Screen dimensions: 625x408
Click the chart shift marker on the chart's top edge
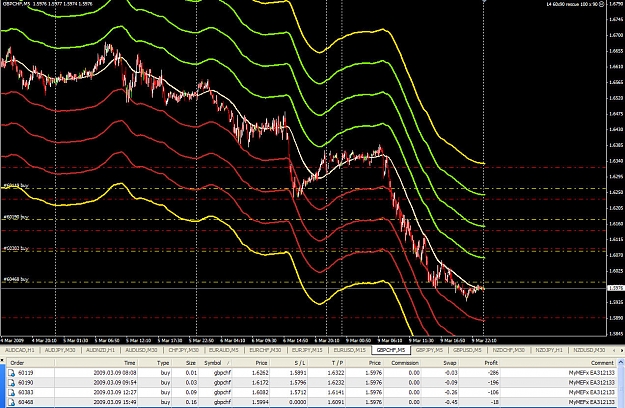tap(484, 1)
